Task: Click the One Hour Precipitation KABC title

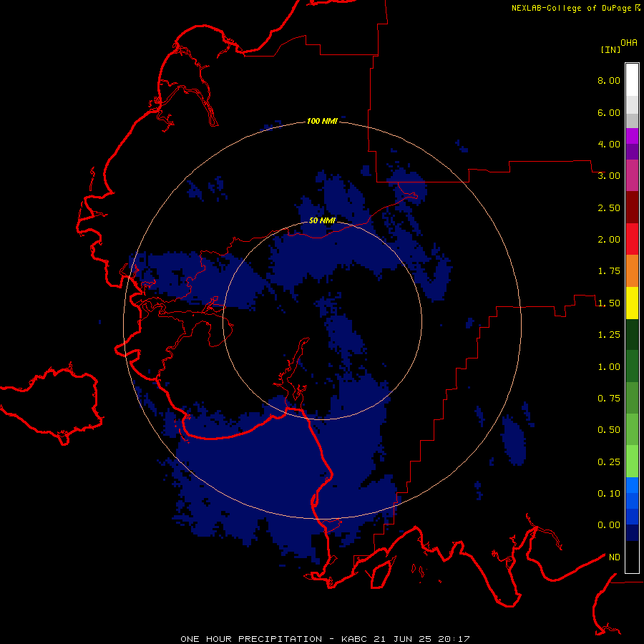Action: click(x=325, y=639)
